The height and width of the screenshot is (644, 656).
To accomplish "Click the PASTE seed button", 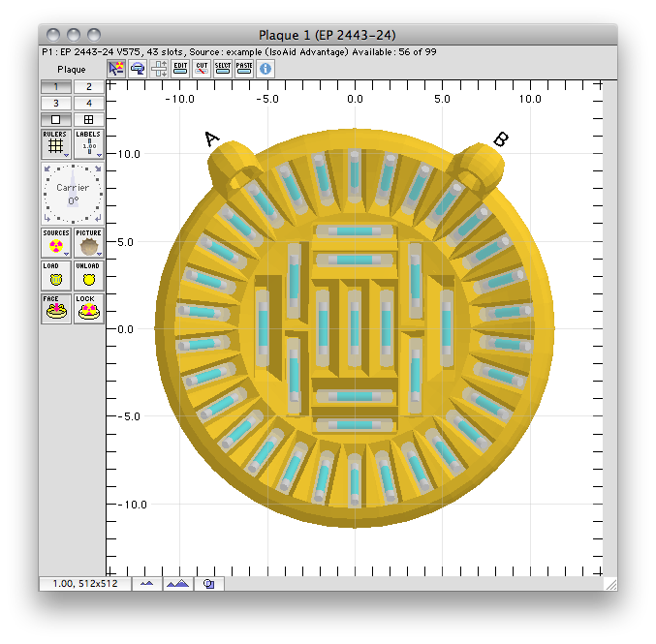I will 244,69.
